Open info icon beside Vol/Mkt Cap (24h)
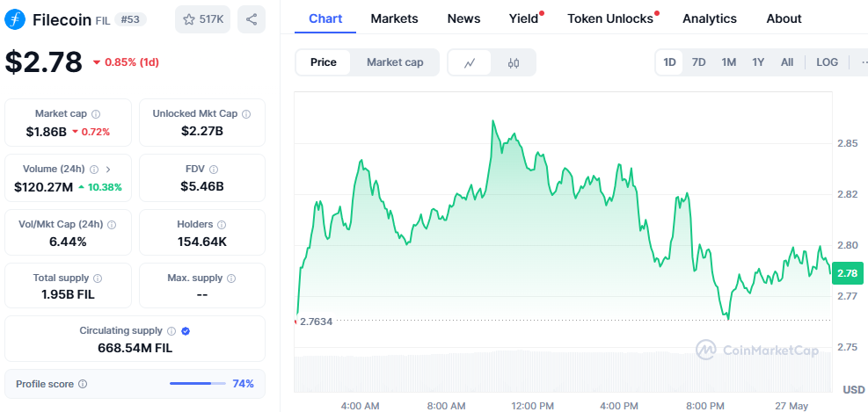 point(112,225)
